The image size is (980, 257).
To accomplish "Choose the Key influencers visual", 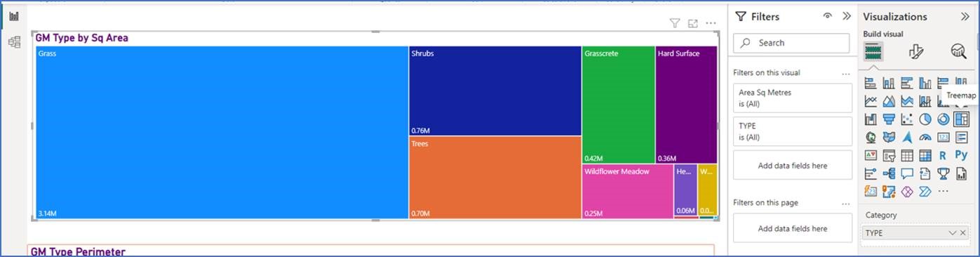I will click(871, 173).
